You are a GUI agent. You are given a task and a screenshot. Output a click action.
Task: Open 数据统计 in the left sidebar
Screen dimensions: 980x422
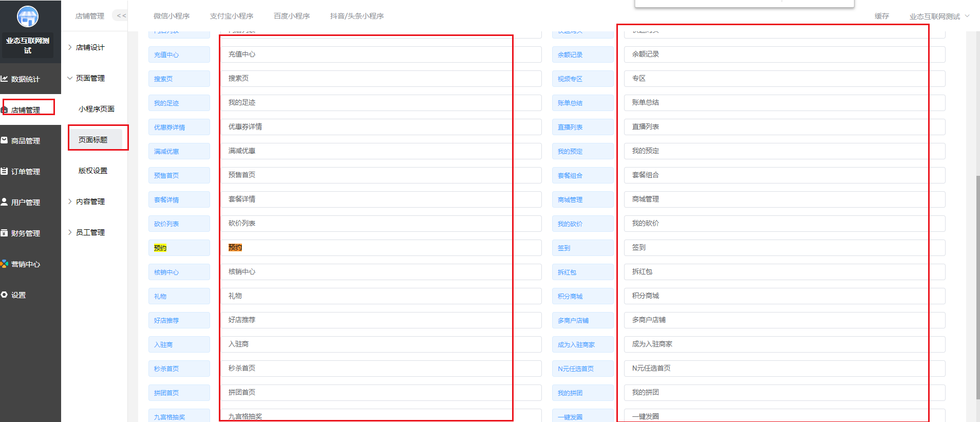coord(30,79)
